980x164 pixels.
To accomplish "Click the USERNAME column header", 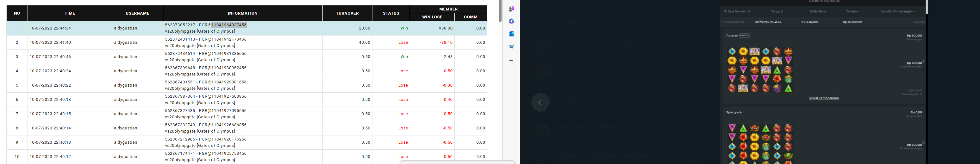I will [x=137, y=13].
